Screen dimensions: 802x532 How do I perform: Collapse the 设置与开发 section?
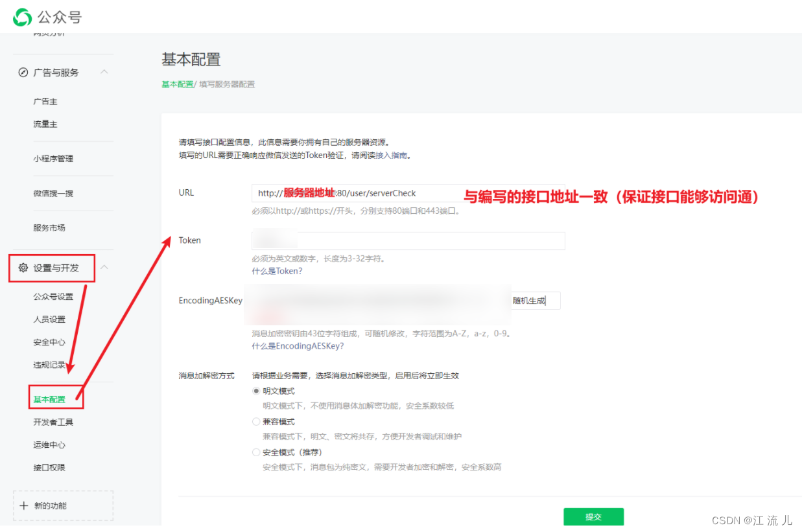pyautogui.click(x=104, y=266)
